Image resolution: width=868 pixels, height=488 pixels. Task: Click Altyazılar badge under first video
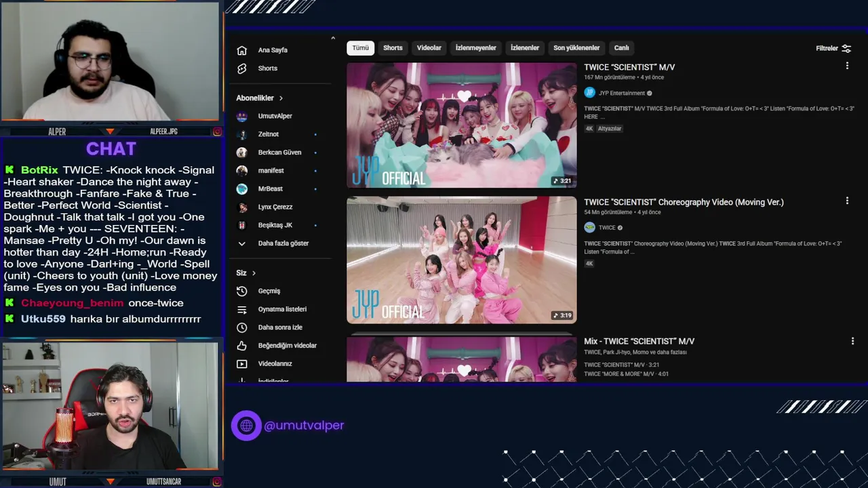point(610,129)
